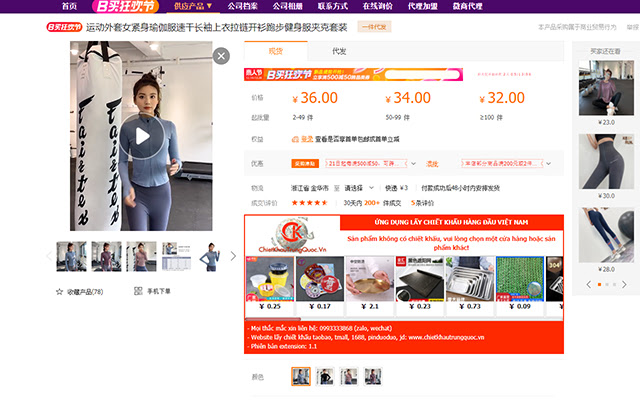
Task: Switch to the 代发 tab
Action: tap(339, 51)
